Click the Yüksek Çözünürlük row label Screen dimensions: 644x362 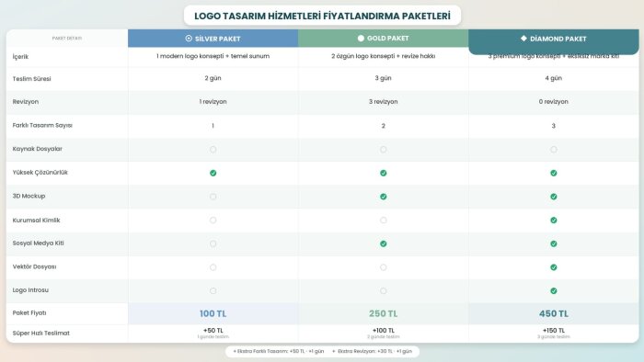click(40, 173)
